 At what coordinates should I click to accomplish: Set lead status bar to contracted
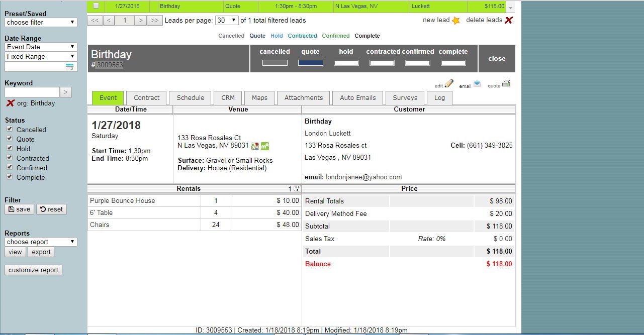coord(382,63)
